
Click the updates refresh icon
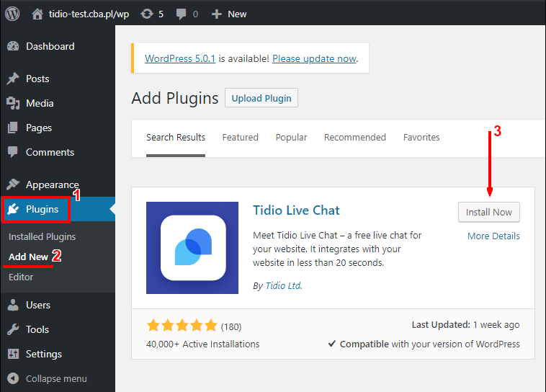tap(147, 14)
